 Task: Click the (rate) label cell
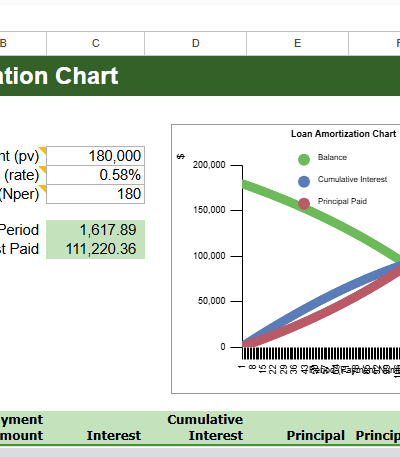(23, 175)
